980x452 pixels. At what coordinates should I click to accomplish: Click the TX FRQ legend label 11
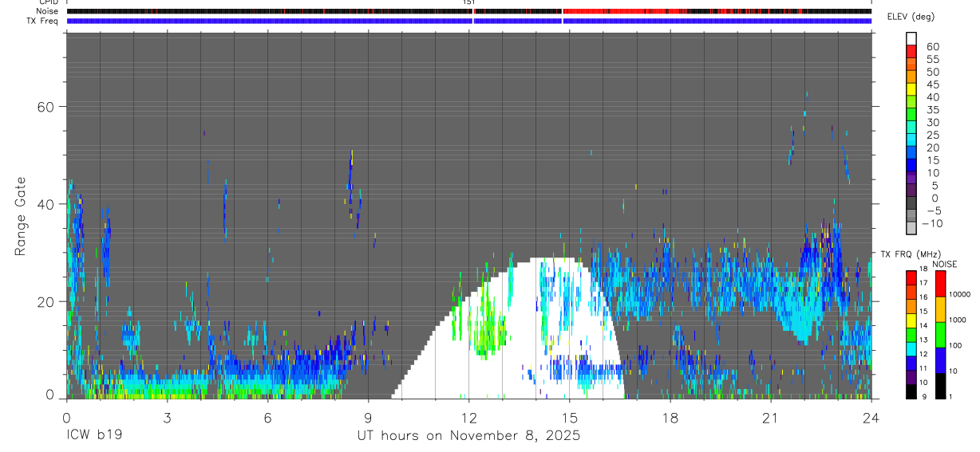pyautogui.click(x=925, y=369)
